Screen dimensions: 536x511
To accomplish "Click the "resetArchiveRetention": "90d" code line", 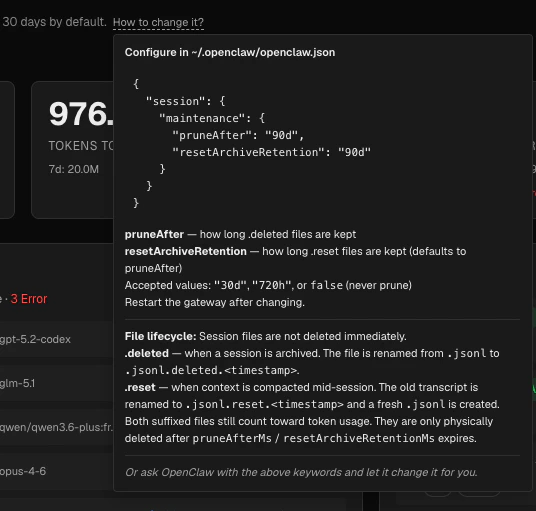I will coord(271,152).
